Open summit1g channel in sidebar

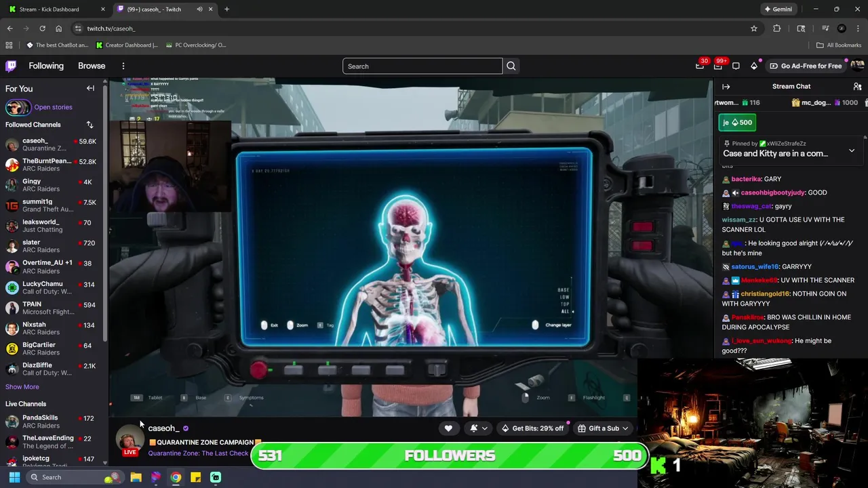52,205
